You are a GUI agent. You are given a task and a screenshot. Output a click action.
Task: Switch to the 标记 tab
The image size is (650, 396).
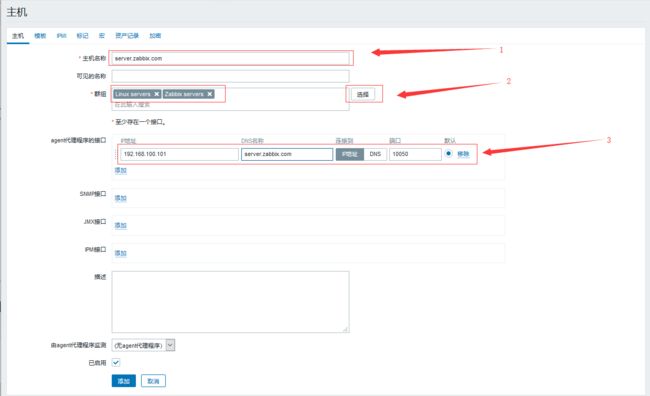point(82,36)
